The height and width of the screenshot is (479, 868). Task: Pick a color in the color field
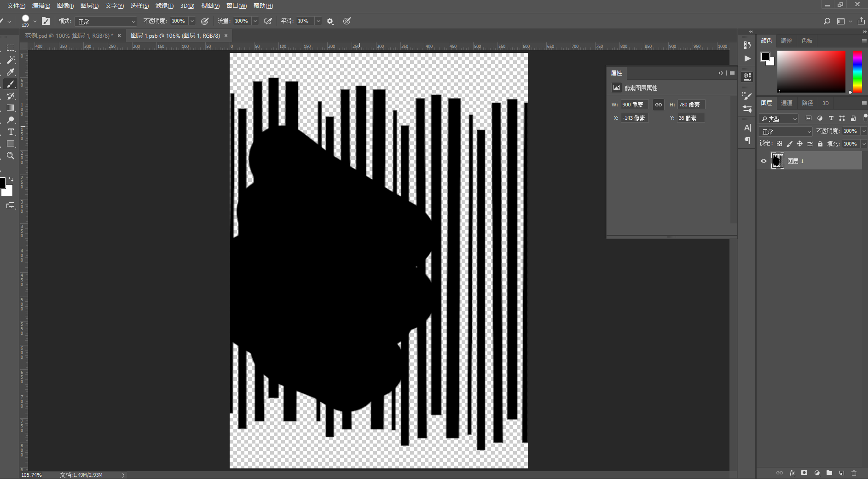coord(811,71)
